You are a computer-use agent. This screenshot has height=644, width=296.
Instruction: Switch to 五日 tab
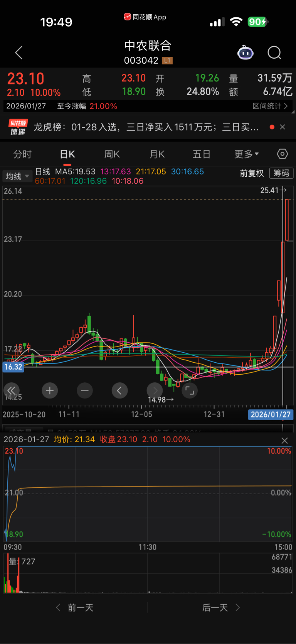(202, 154)
